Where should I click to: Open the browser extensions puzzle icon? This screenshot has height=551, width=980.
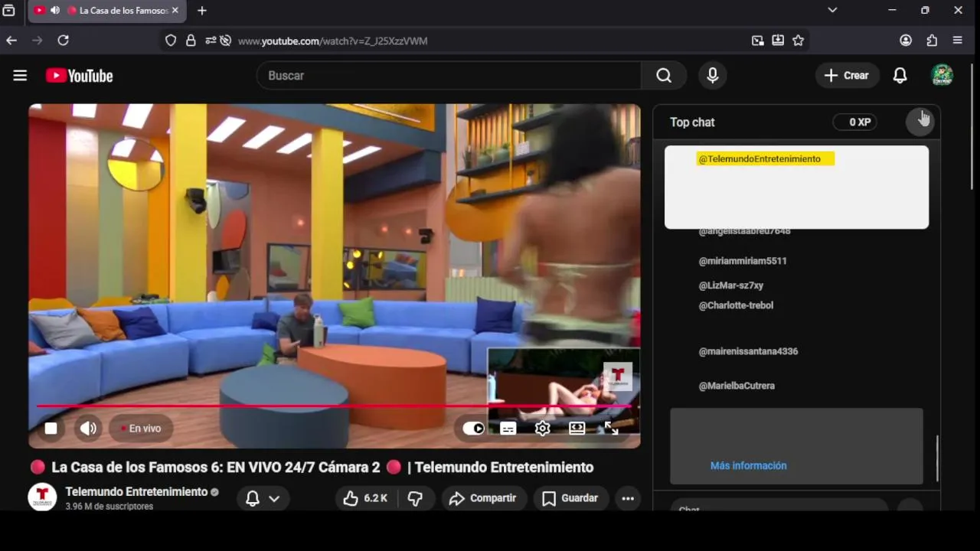pyautogui.click(x=932, y=41)
